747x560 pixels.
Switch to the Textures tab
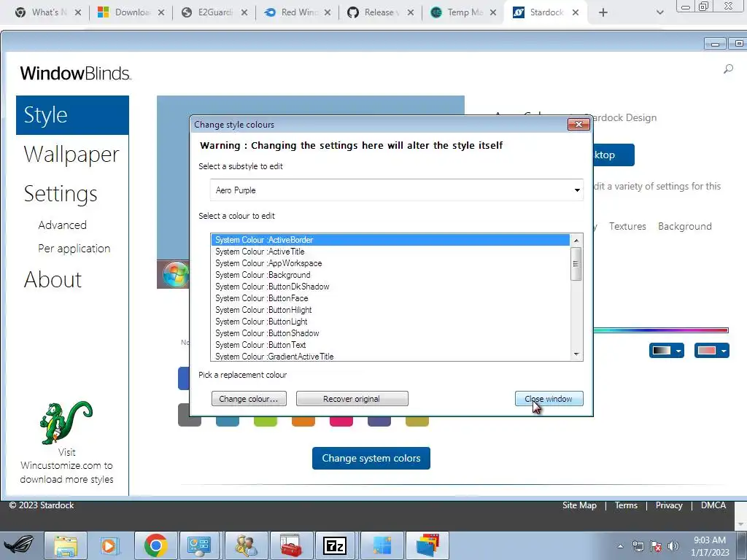[627, 226]
